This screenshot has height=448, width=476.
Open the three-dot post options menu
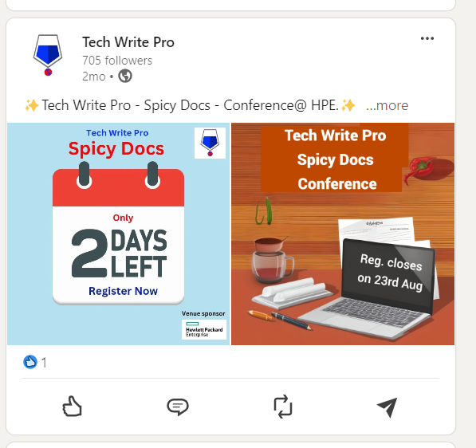coord(427,38)
